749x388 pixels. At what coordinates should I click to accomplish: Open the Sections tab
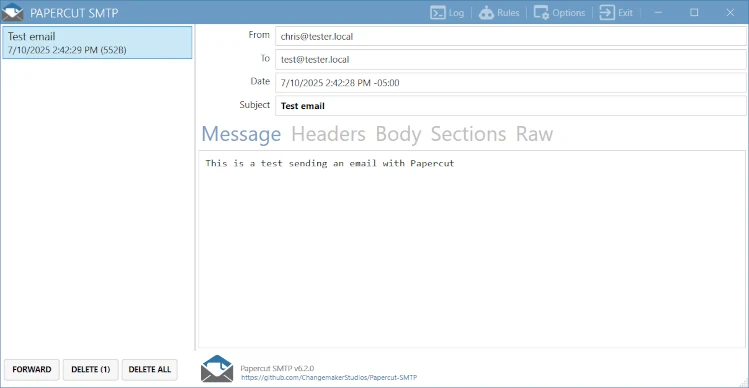468,134
